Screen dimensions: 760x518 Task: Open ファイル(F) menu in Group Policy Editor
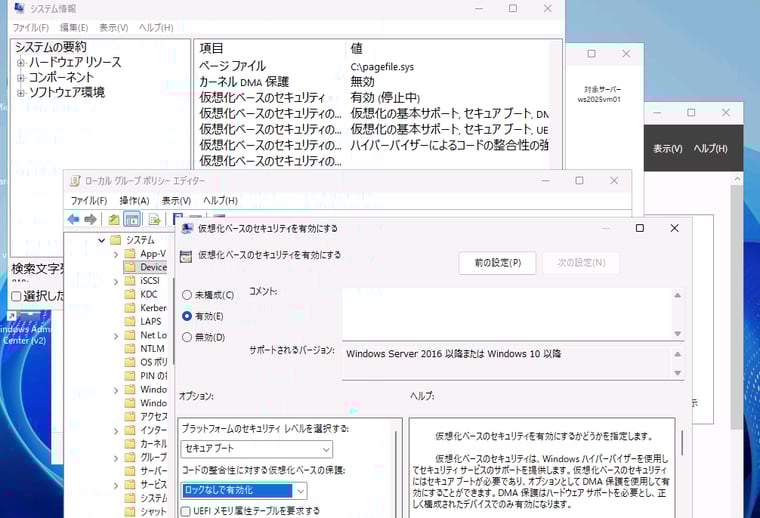coord(89,201)
